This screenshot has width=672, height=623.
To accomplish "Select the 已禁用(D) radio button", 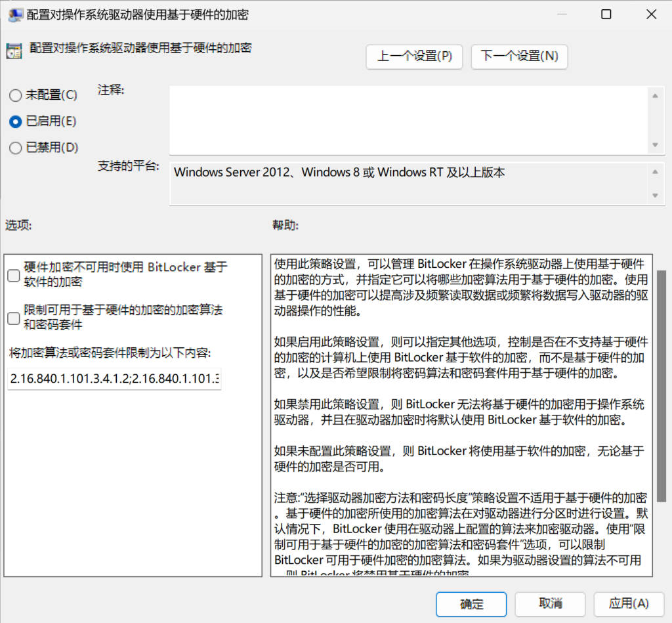I will pos(15,148).
